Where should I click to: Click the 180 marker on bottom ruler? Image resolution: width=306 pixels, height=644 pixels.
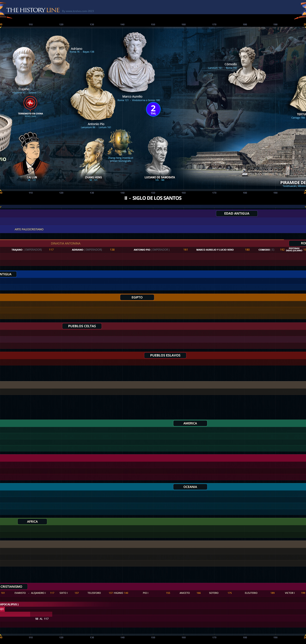point(245,637)
